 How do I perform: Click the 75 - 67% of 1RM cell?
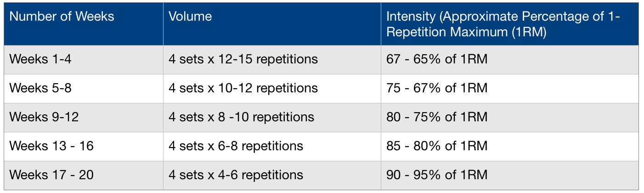[x=509, y=89]
